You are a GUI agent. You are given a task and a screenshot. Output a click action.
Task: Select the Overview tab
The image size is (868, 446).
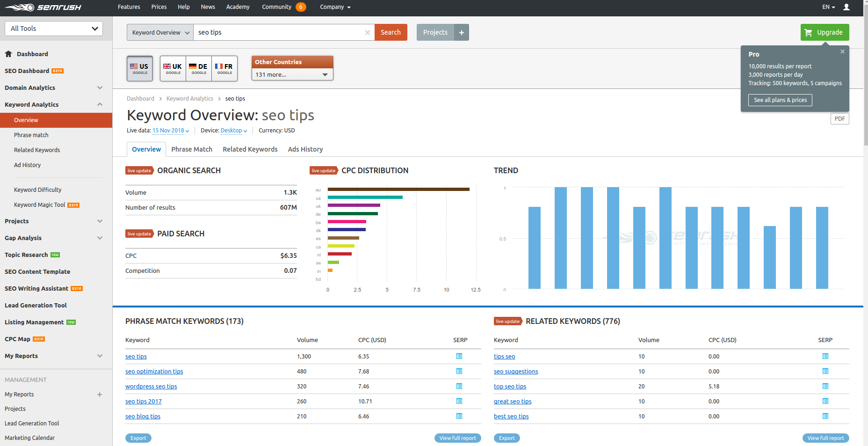[x=146, y=149]
